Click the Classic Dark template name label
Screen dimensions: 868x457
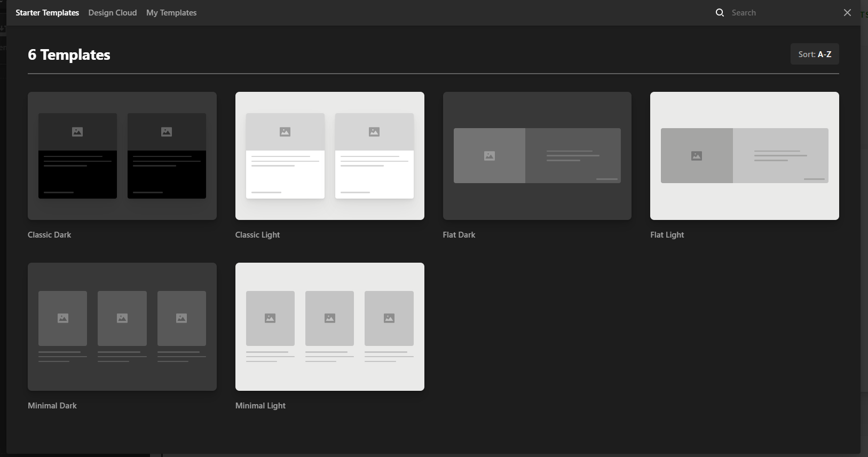[x=49, y=235]
